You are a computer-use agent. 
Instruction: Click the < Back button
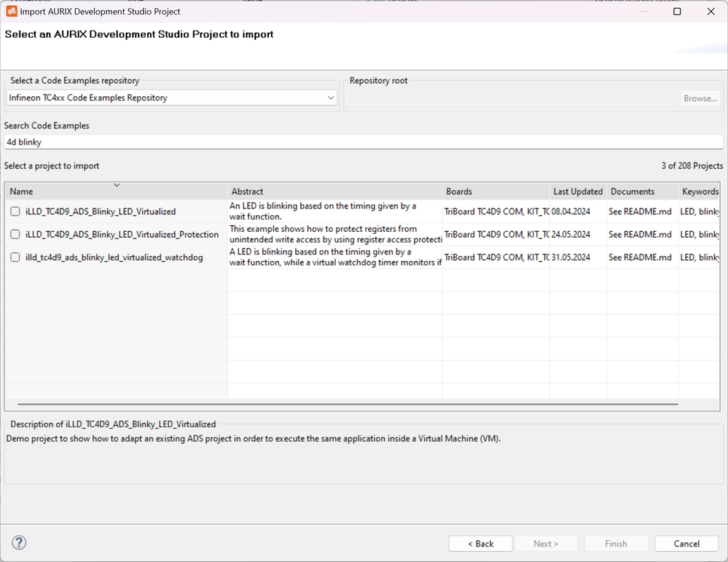click(480, 543)
